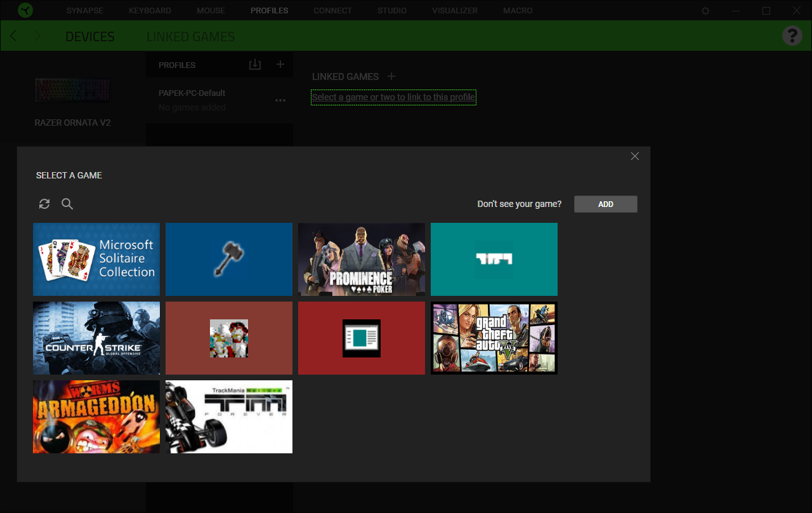Click the LINKED GAMES section heading
Image resolution: width=812 pixels, height=513 pixels.
(345, 76)
